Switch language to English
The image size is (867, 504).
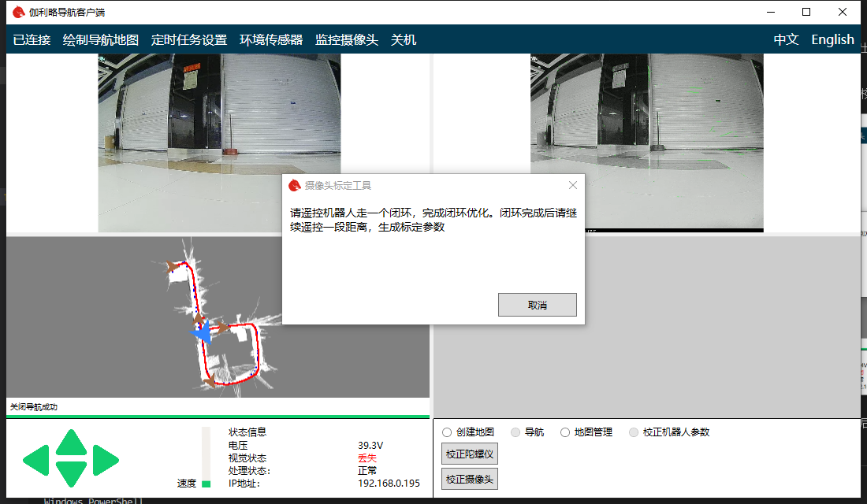pos(832,40)
